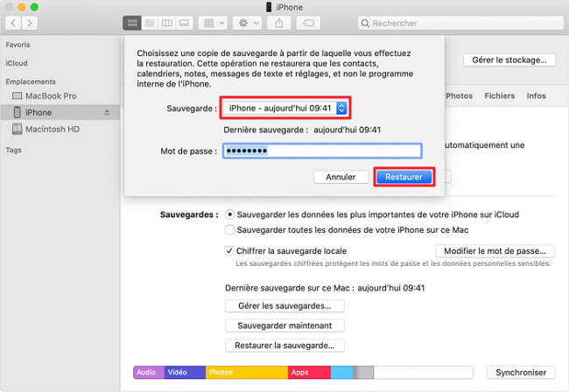Select back up all data to this Mac
The height and width of the screenshot is (392, 569).
tap(230, 229)
